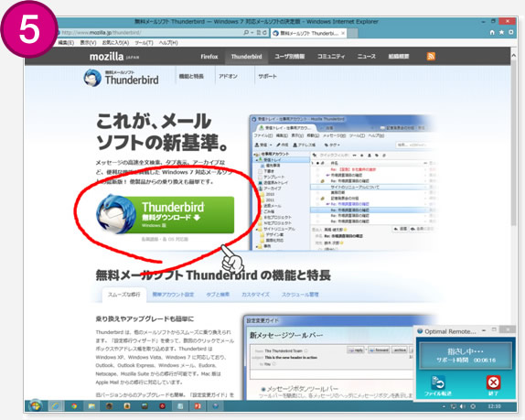
Task: Click the Internet Explorer taskbar icon
Action: pyautogui.click(x=56, y=406)
